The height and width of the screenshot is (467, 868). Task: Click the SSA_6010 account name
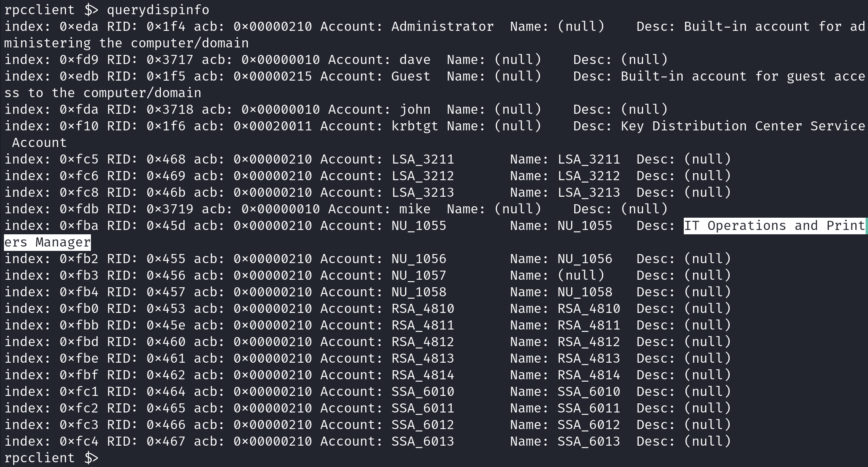423,392
